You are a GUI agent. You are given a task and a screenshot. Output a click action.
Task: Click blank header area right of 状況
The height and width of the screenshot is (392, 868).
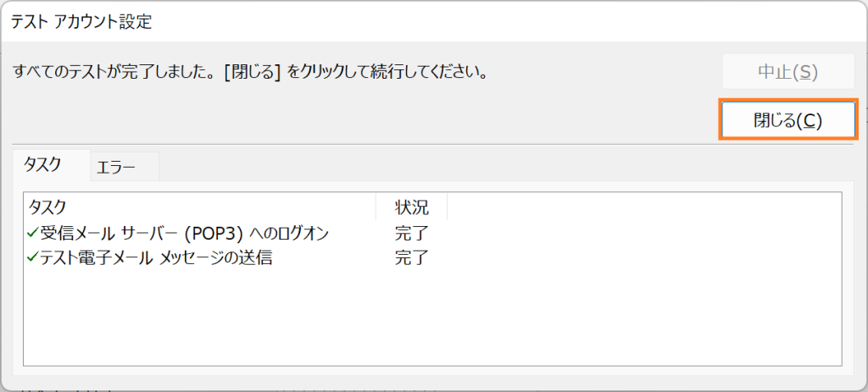(x=644, y=207)
